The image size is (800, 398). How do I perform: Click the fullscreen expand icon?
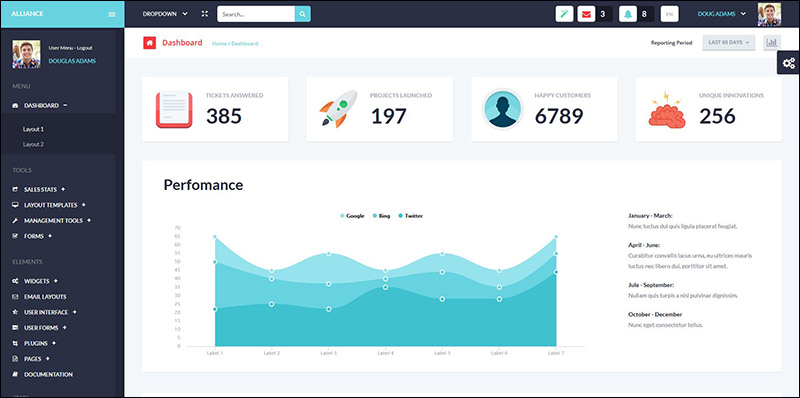(205, 14)
